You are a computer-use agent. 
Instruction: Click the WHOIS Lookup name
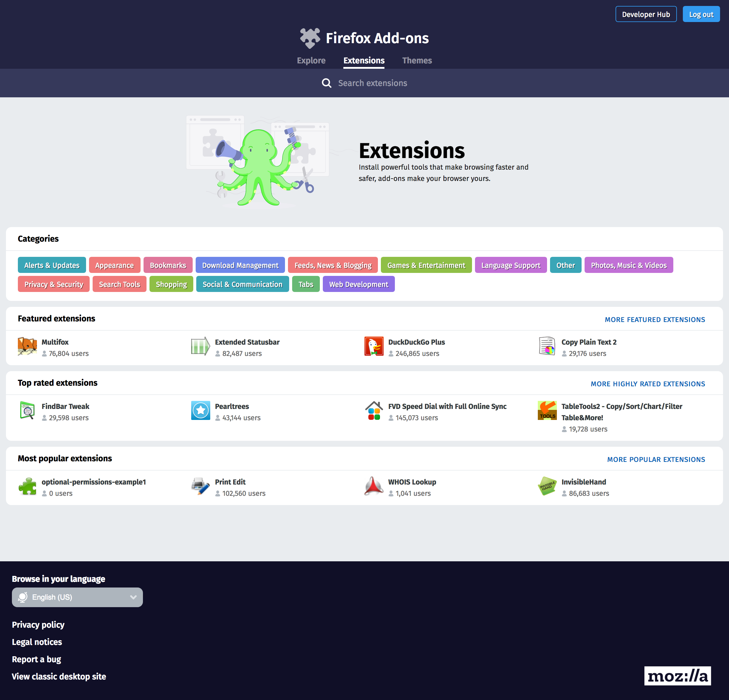click(412, 482)
